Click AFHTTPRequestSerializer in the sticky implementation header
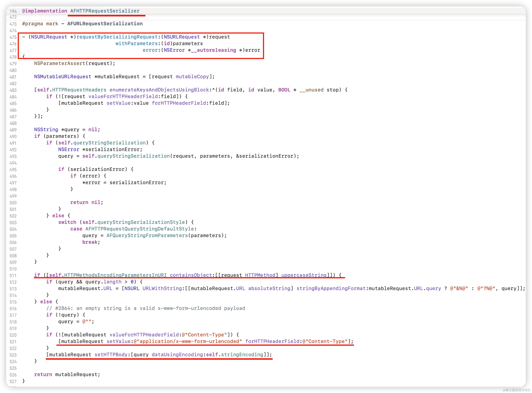 105,11
